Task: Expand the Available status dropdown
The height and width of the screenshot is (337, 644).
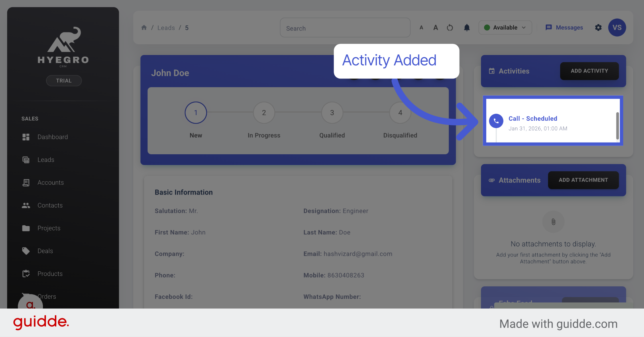Action: pos(505,27)
